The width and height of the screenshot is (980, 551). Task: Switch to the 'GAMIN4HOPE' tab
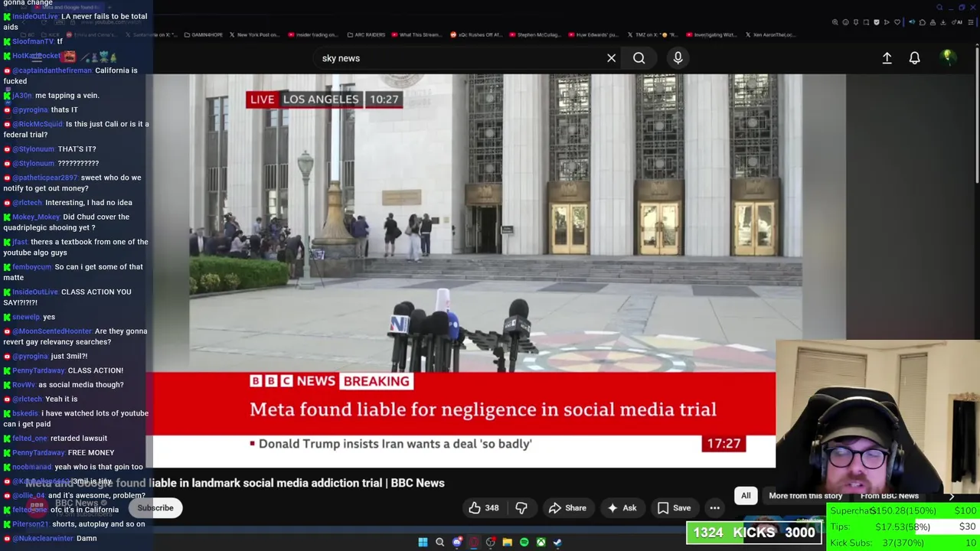202,34
